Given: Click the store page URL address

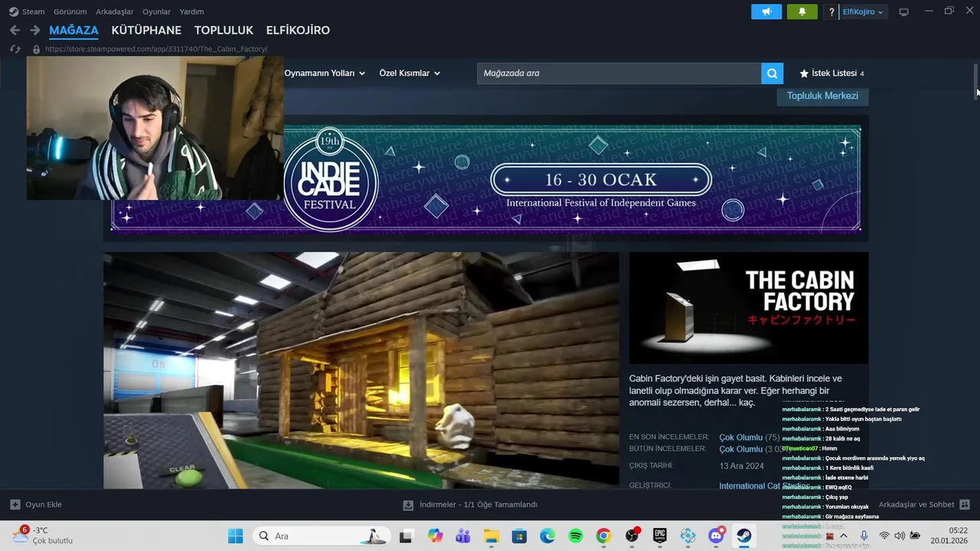Looking at the screenshot, I should [156, 49].
